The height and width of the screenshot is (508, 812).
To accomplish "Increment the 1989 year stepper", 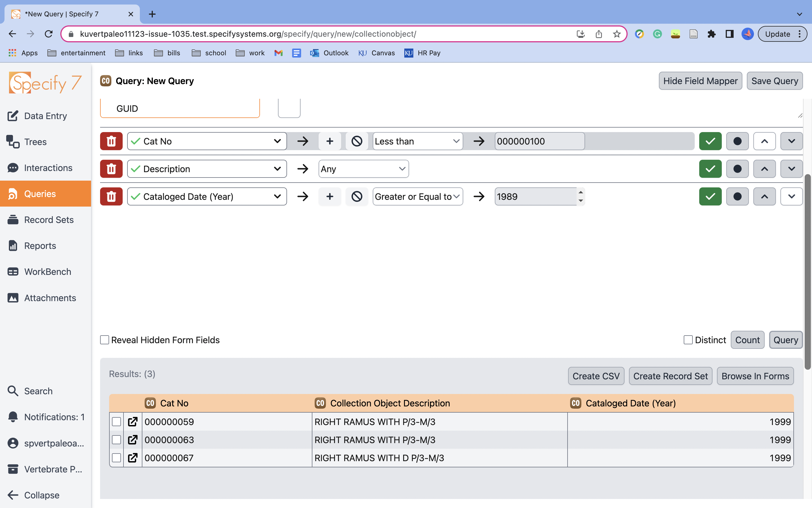I will pyautogui.click(x=581, y=192).
